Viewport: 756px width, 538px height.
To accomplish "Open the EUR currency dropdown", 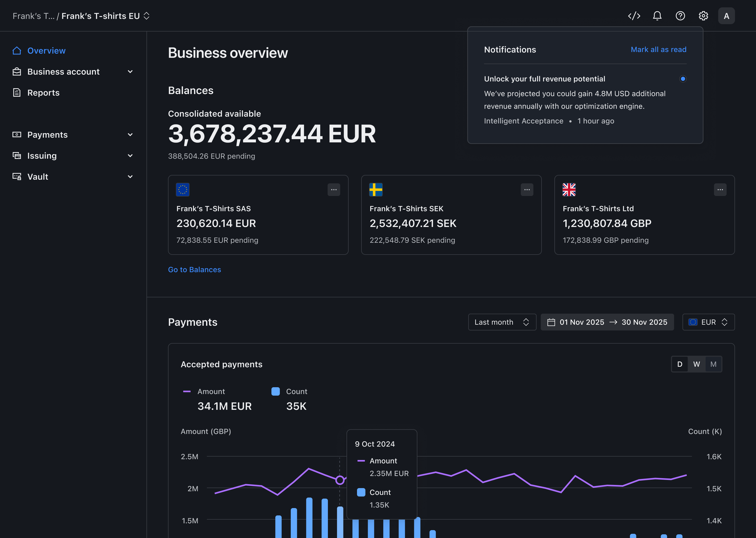I will pyautogui.click(x=708, y=322).
